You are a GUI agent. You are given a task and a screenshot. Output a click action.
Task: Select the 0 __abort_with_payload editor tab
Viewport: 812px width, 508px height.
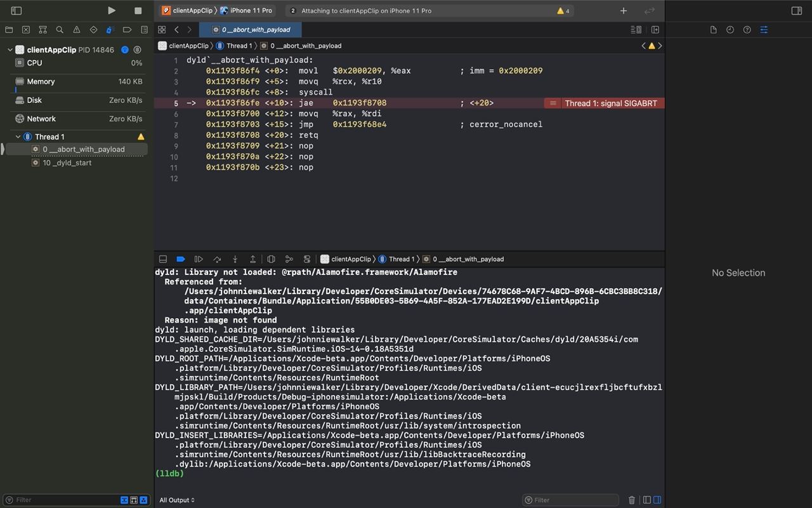[251, 30]
